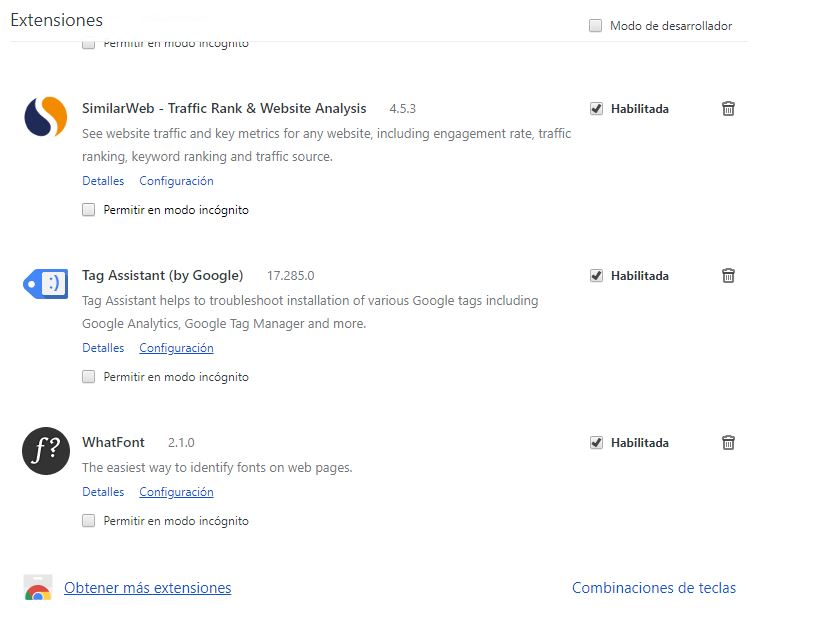Click the SimilarWeb extension logo icon
Screen dimensions: 825x624
[x=46, y=116]
